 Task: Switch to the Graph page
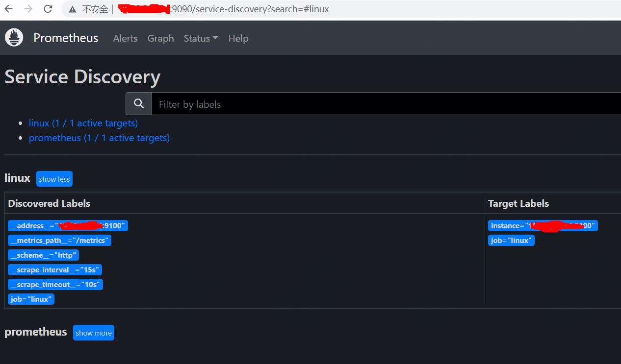click(x=160, y=38)
